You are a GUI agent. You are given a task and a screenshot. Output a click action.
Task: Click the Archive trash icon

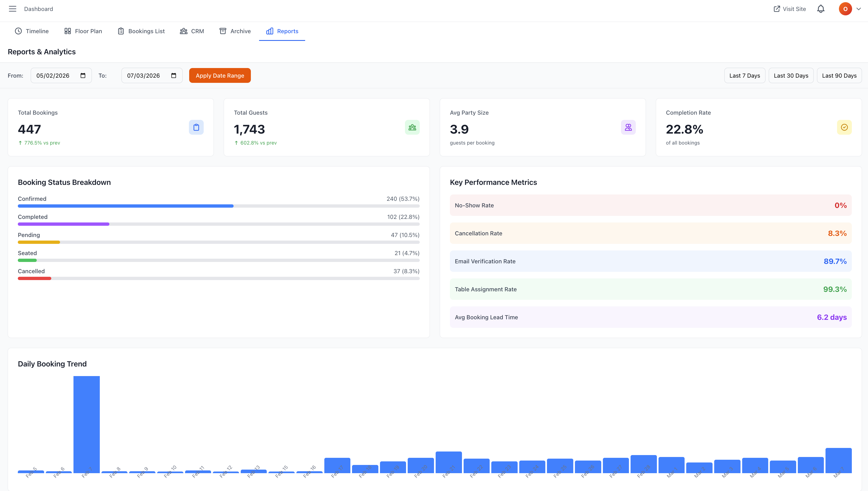223,31
